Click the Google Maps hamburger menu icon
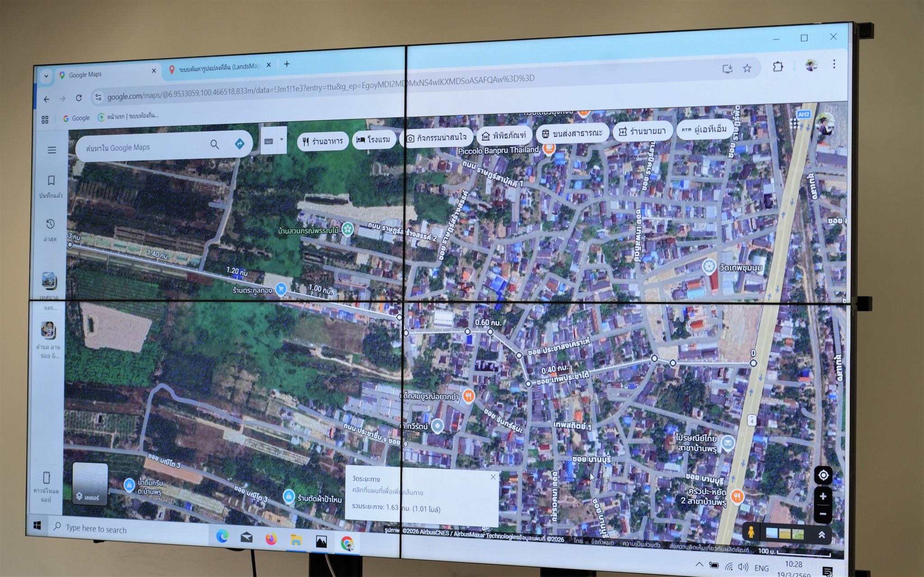 [52, 150]
